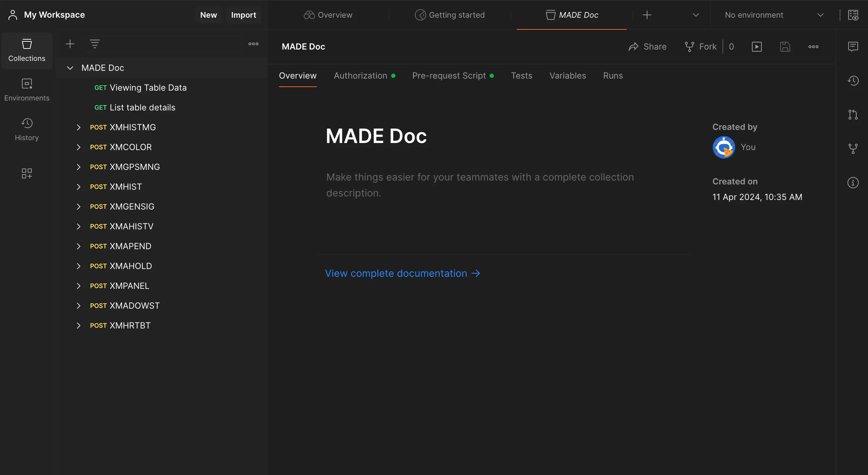The height and width of the screenshot is (475, 868).
Task: Open the collections panel three-dot options
Action: [x=253, y=44]
